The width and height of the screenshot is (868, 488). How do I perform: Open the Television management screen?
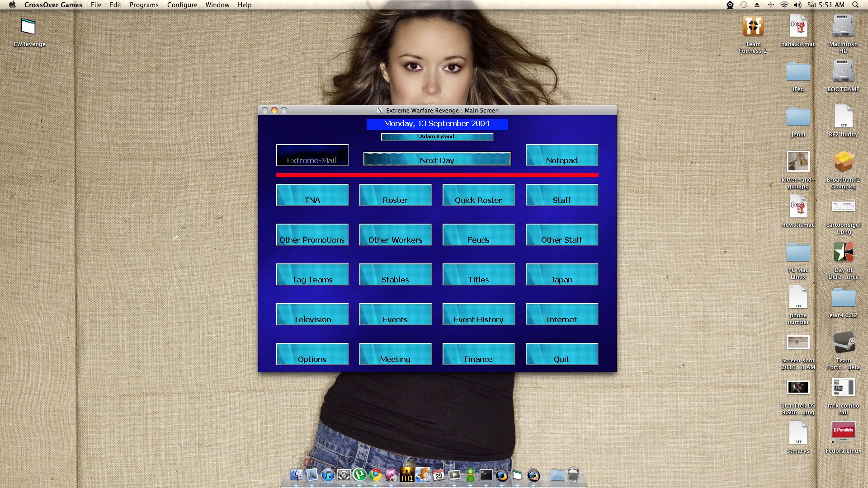click(x=312, y=319)
